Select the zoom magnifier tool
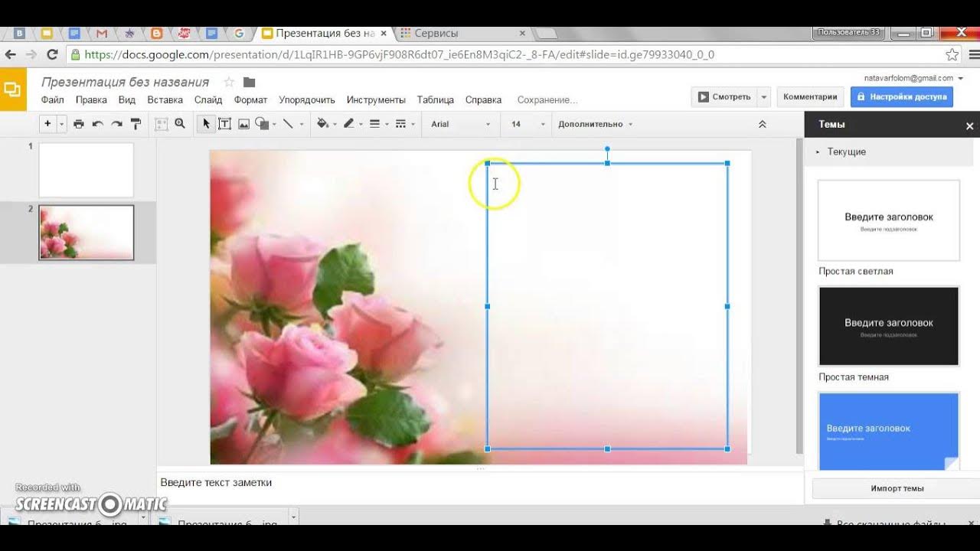 (180, 124)
